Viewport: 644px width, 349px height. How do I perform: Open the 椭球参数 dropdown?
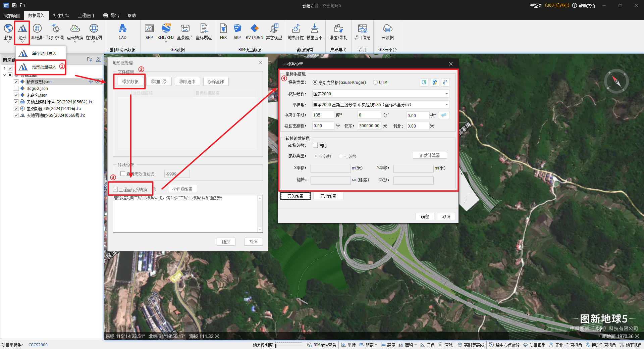(x=446, y=94)
